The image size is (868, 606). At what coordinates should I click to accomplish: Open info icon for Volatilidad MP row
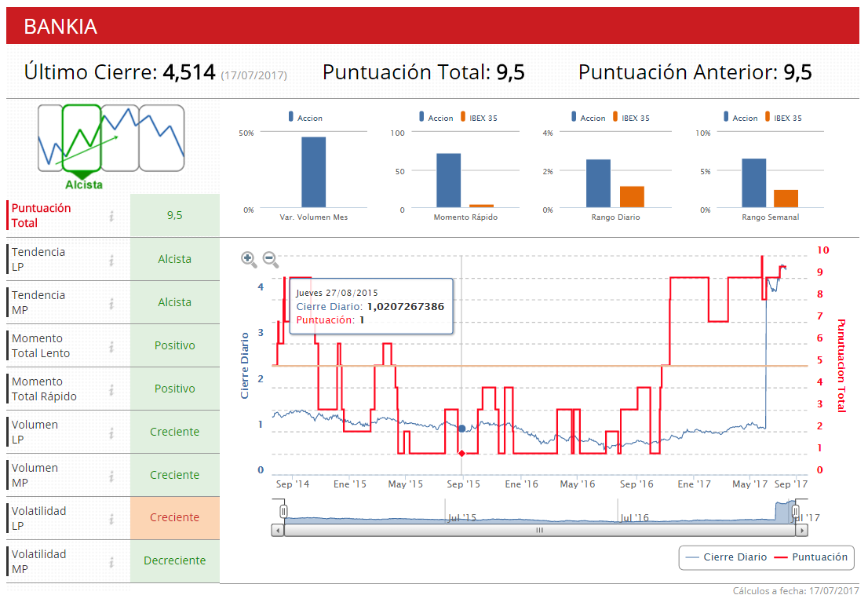tap(111, 562)
